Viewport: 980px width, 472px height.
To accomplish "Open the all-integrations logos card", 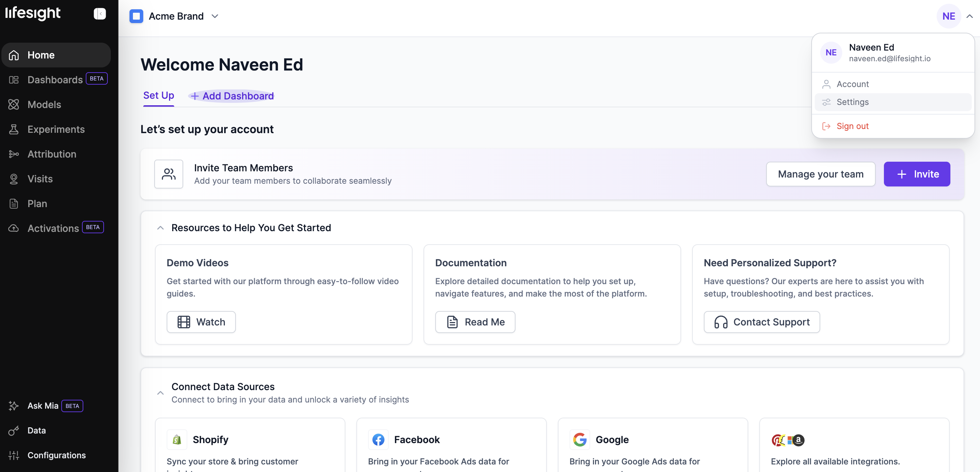I will tap(788, 440).
